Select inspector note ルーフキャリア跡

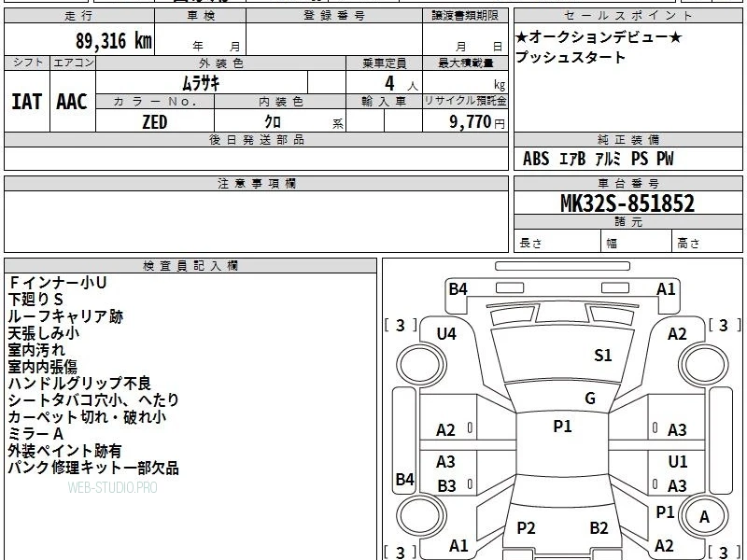click(x=65, y=316)
